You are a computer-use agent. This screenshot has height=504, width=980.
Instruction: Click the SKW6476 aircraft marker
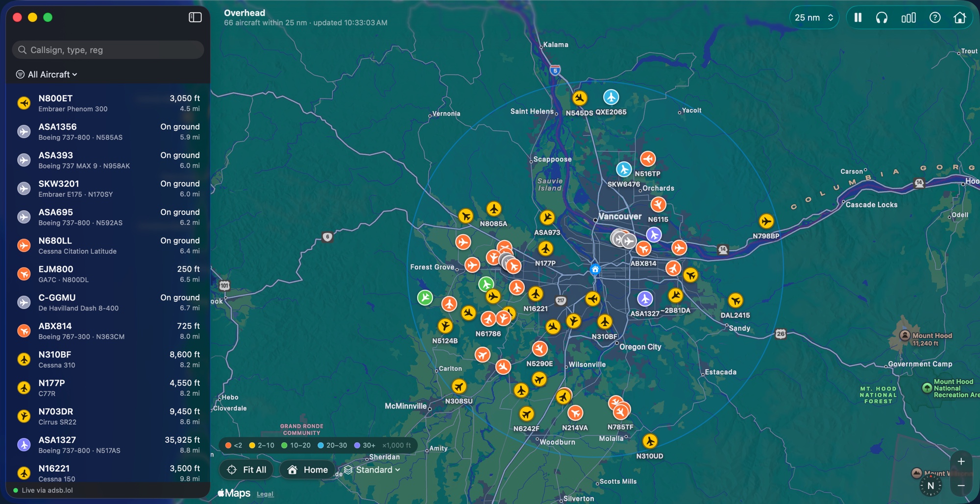[624, 169]
